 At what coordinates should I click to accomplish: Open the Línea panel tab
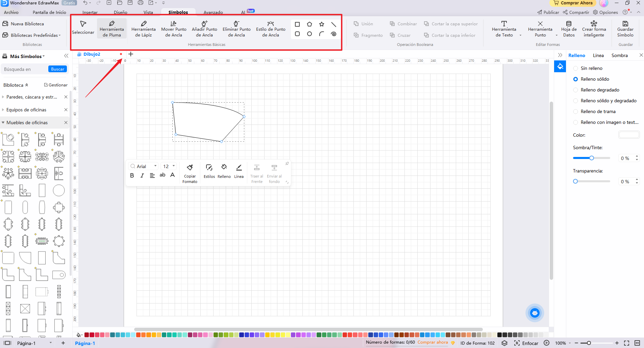click(598, 55)
